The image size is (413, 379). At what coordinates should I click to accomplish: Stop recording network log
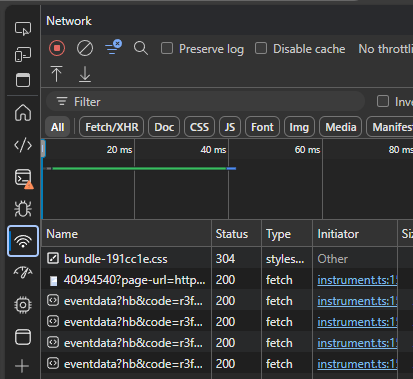57,48
